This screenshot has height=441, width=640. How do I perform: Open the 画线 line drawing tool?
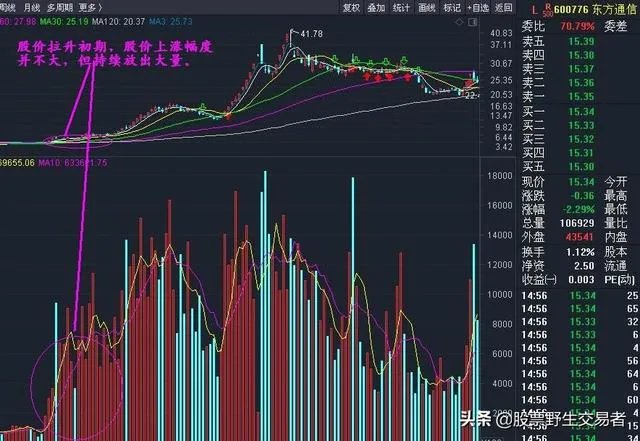[x=427, y=7]
